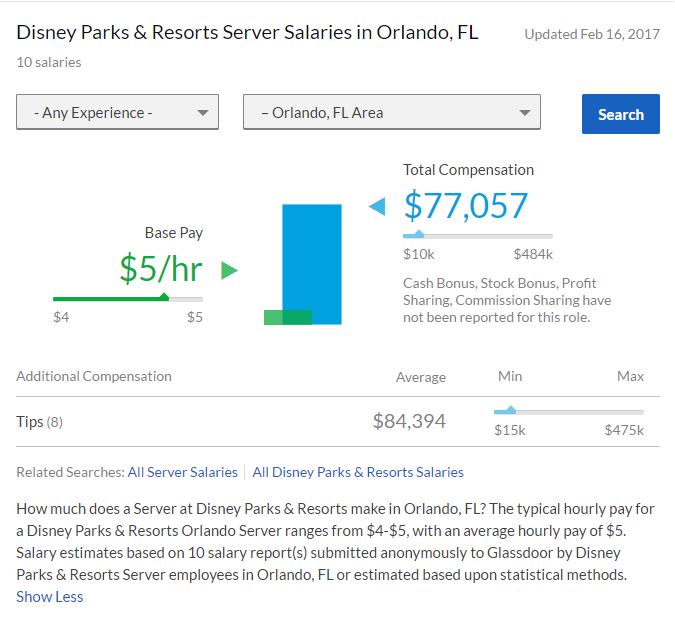
Task: Click the green Base Pay arrow icon
Action: point(229,270)
